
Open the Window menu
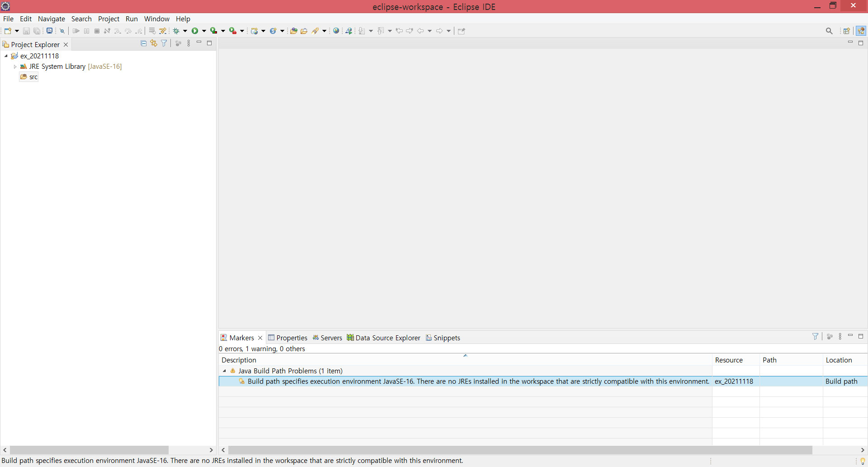(x=156, y=19)
